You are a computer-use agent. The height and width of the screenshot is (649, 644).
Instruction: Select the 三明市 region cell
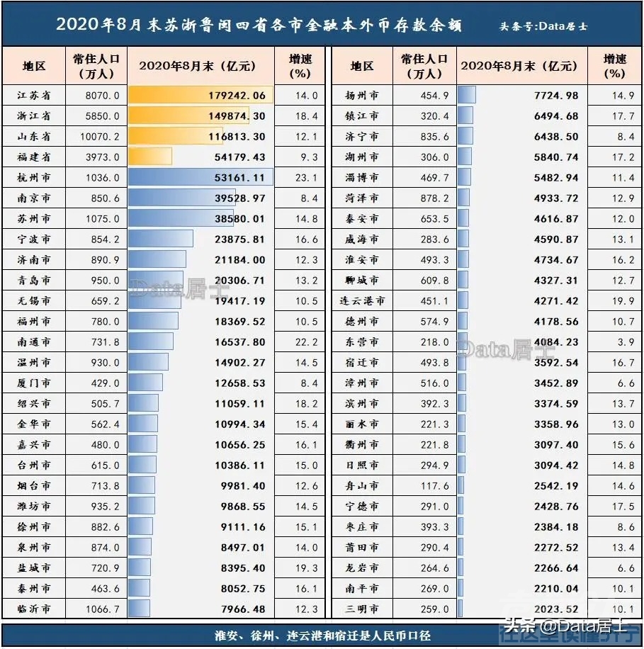(363, 608)
